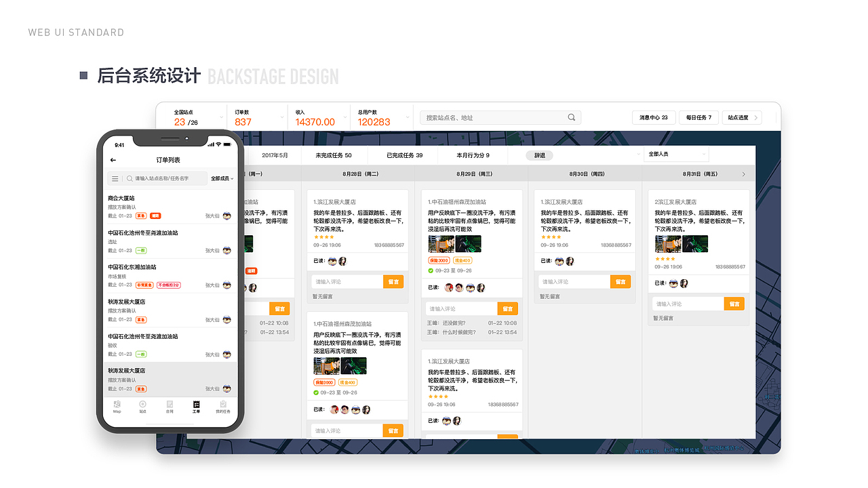Open 商会大厦站 order on phone
Image resolution: width=868 pixels, height=488 pixels.
tap(170, 207)
